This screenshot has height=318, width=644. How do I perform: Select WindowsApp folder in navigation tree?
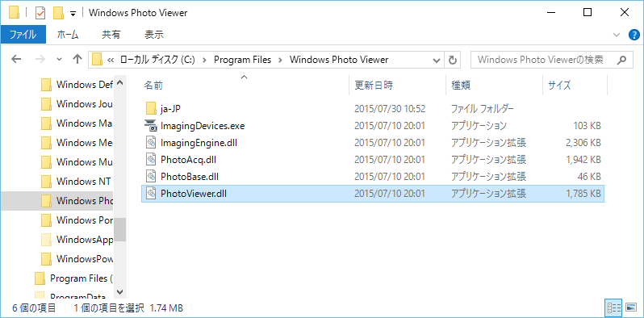pyautogui.click(x=77, y=240)
